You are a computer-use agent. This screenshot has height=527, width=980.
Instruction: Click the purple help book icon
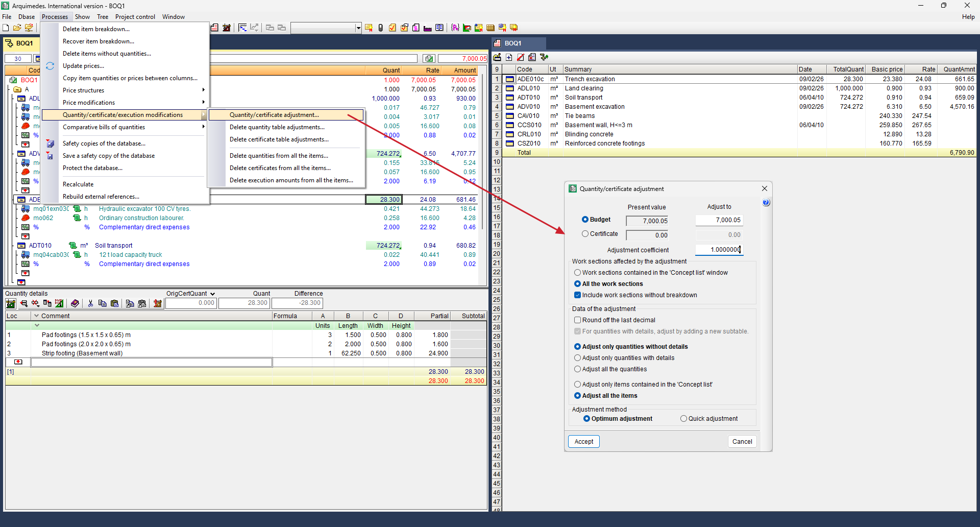pyautogui.click(x=75, y=303)
